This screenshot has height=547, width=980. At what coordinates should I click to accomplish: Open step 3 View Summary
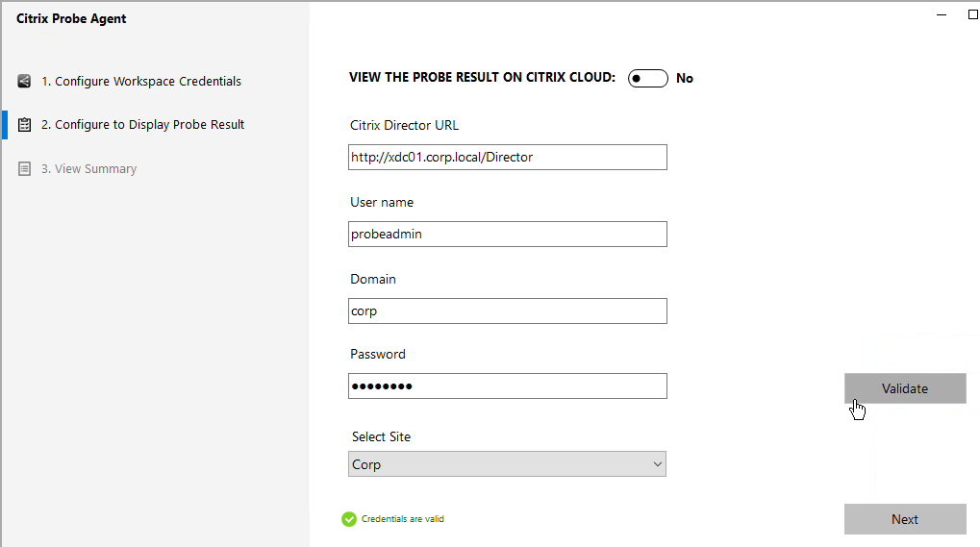(x=88, y=168)
